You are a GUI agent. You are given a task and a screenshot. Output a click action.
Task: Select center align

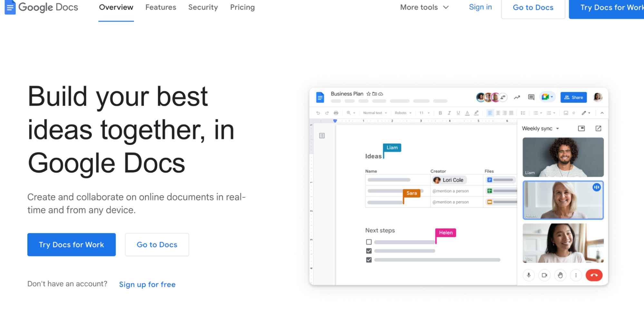coord(498,113)
